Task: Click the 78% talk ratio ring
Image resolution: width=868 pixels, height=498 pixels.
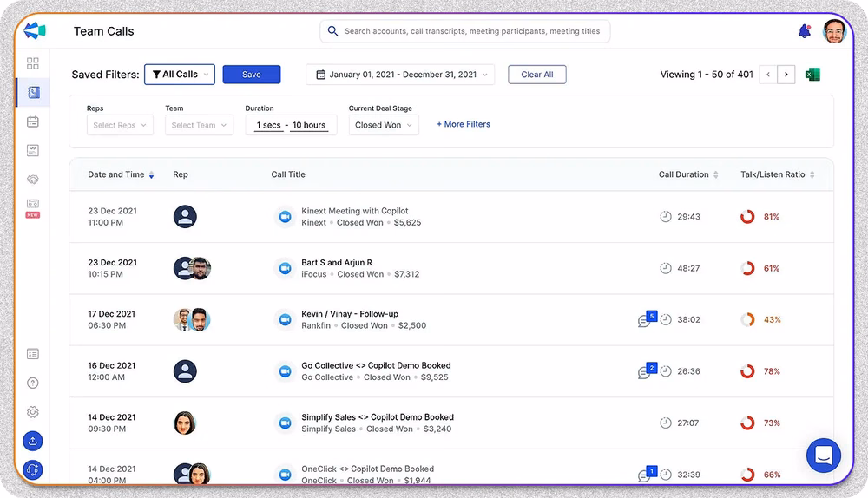Action: tap(747, 370)
